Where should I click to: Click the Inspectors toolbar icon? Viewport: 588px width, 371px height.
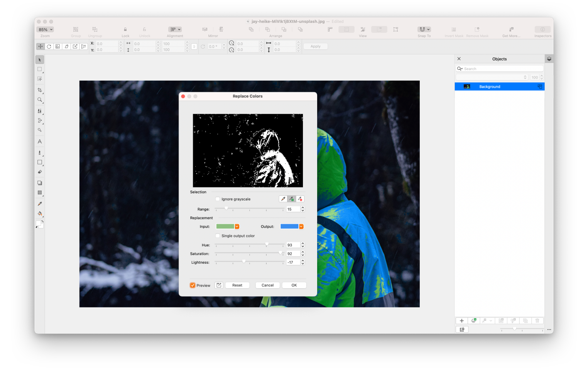point(542,30)
